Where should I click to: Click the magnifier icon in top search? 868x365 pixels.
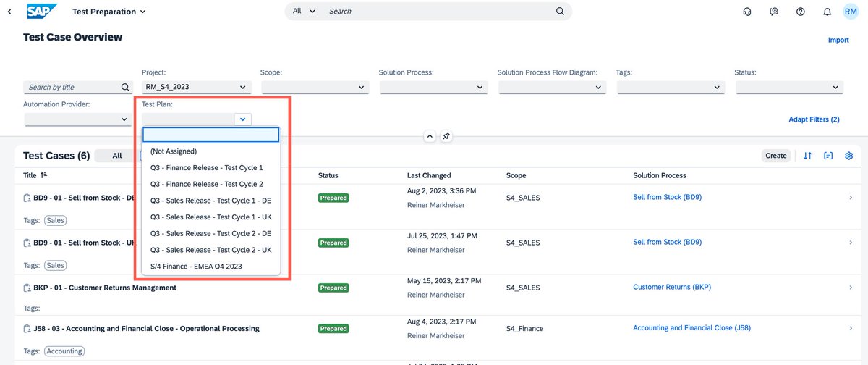coord(560,12)
